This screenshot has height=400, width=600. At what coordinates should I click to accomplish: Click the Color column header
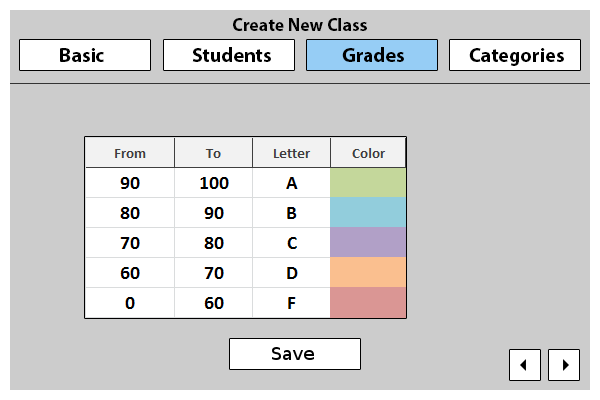[368, 153]
